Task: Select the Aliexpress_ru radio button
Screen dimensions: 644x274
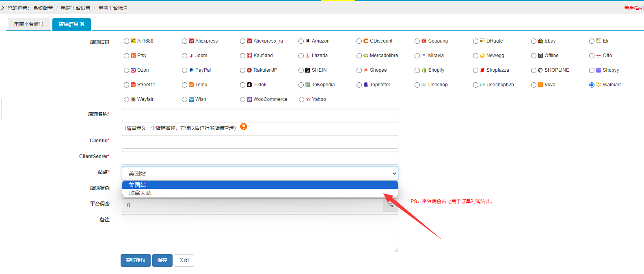Action: click(243, 41)
